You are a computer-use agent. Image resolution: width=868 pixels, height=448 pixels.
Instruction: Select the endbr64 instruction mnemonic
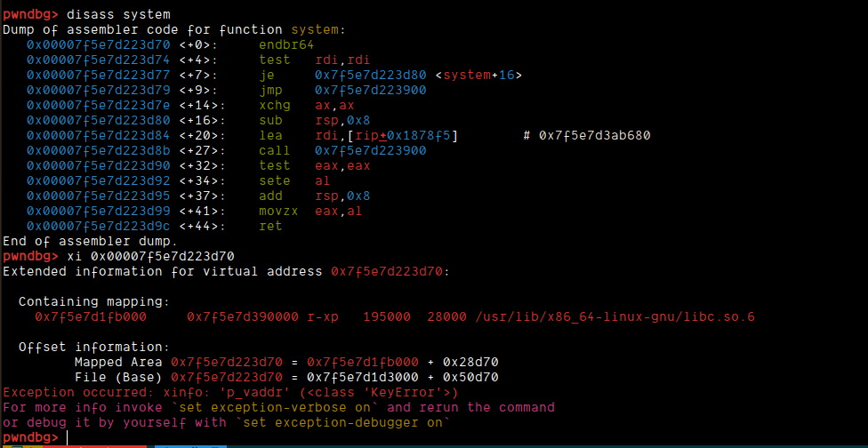coord(286,44)
